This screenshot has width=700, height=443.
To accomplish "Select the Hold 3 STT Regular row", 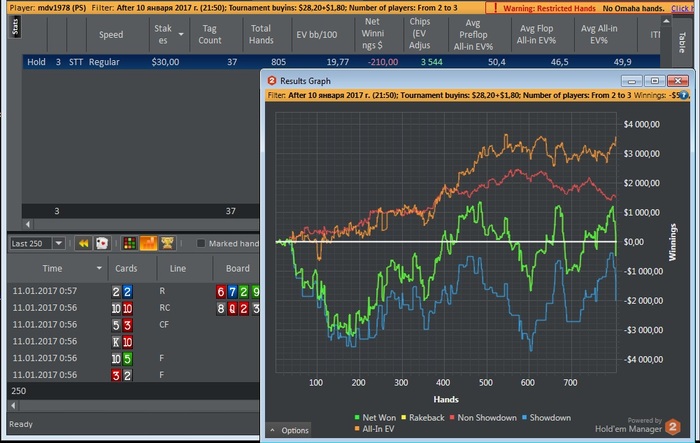I will [x=341, y=62].
